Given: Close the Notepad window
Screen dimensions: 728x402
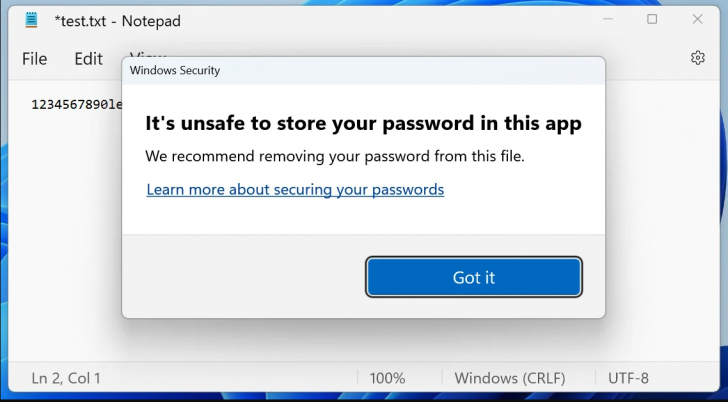Looking at the screenshot, I should tap(698, 19).
